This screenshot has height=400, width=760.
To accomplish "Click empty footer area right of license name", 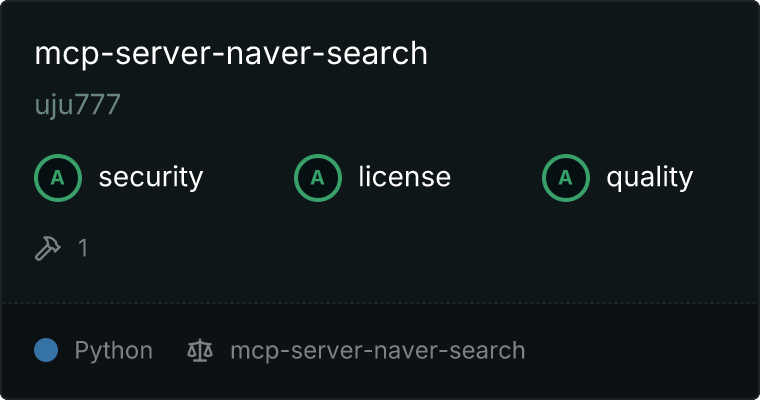I will point(640,351).
